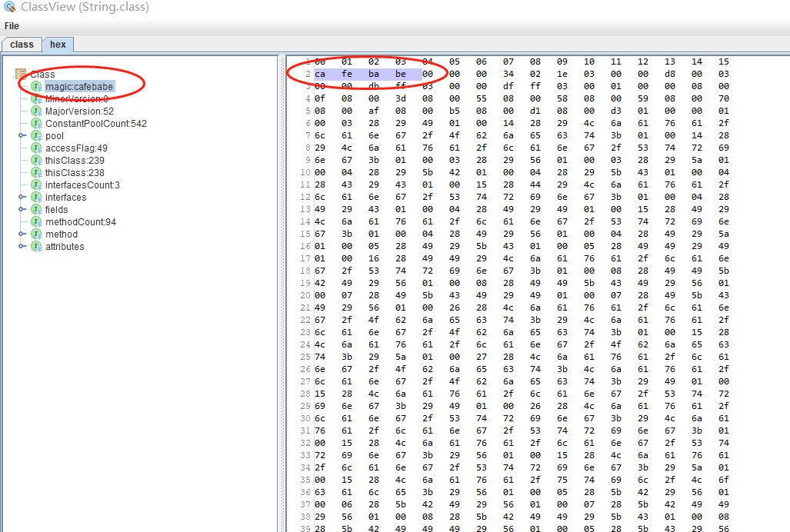The width and height of the screenshot is (790, 532).
Task: Select the MajorVersion:52 tree item
Action: [x=79, y=111]
